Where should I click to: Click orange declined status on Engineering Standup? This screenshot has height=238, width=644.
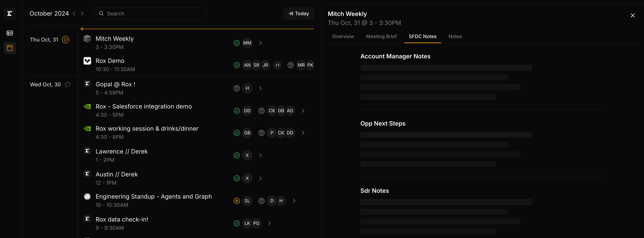click(237, 201)
